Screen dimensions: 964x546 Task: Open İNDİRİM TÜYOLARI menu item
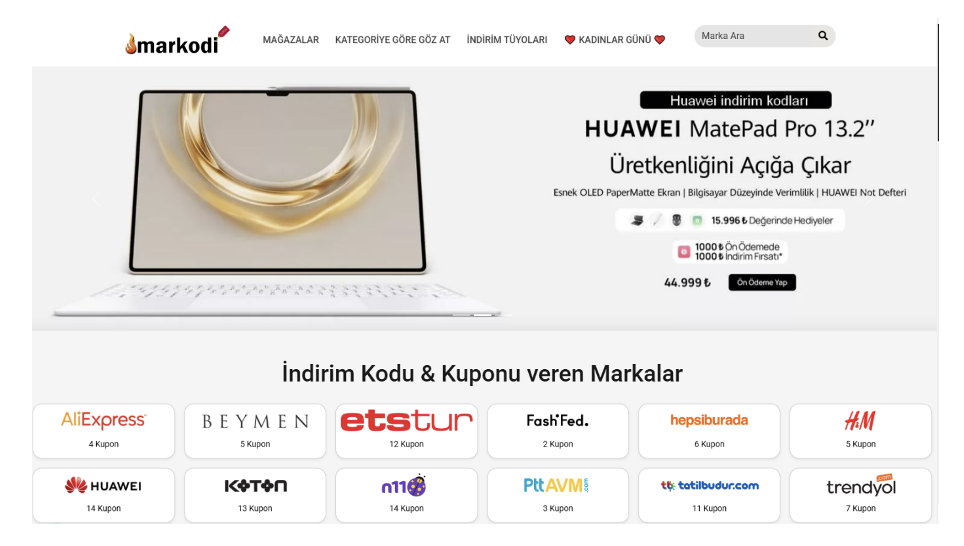pos(507,40)
